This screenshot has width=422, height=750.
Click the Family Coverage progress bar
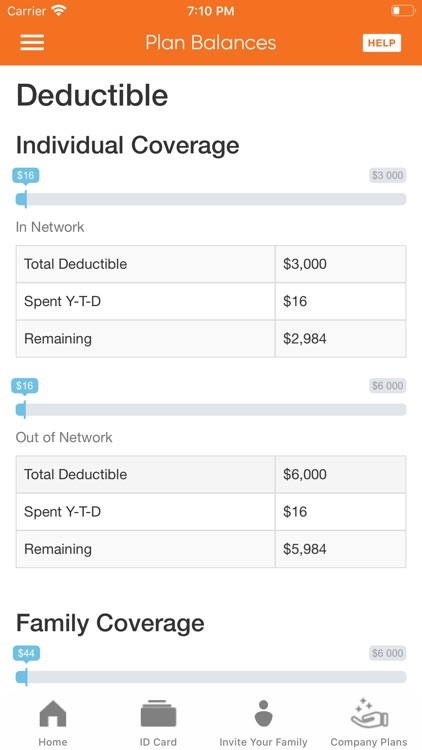pos(211,677)
